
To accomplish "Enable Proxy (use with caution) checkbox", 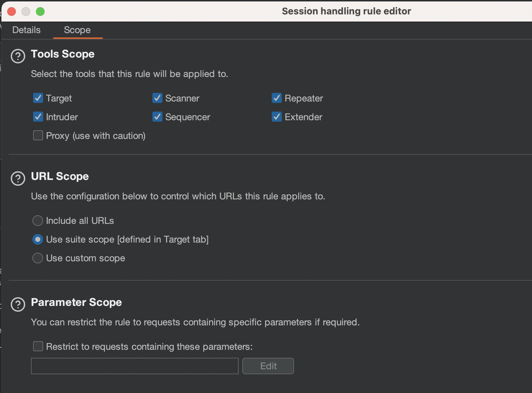I will click(38, 135).
